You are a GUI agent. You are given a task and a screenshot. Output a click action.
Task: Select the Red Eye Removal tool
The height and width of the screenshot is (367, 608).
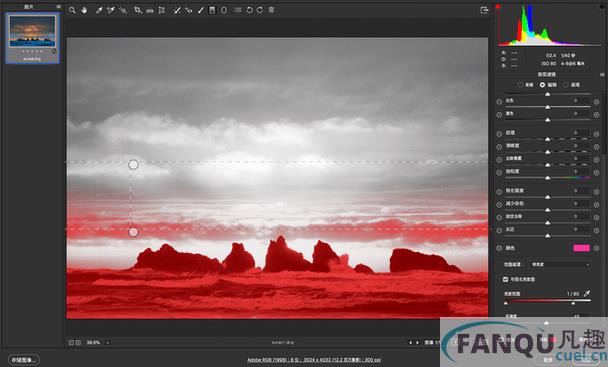189,10
